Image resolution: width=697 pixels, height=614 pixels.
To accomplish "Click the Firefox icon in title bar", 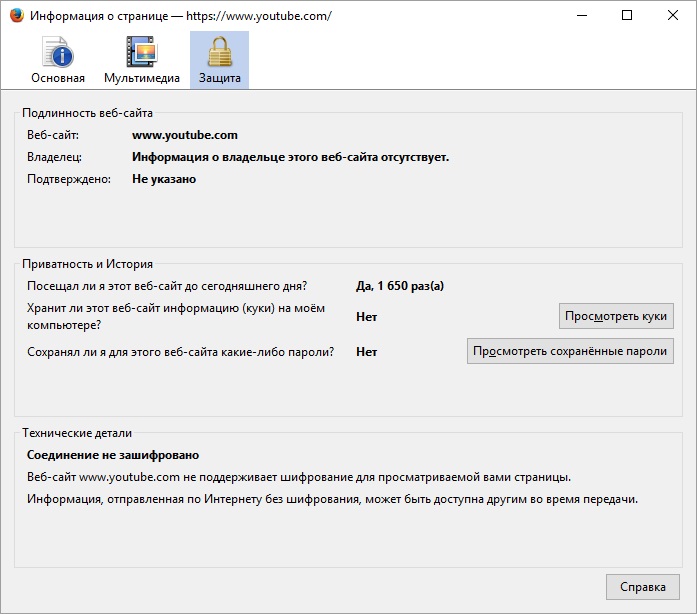I will tap(16, 16).
